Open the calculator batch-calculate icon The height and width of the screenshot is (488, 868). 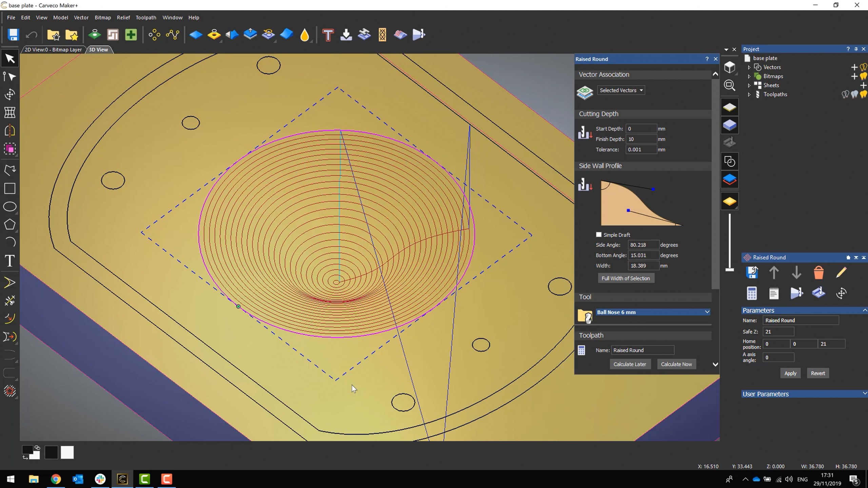[752, 293]
